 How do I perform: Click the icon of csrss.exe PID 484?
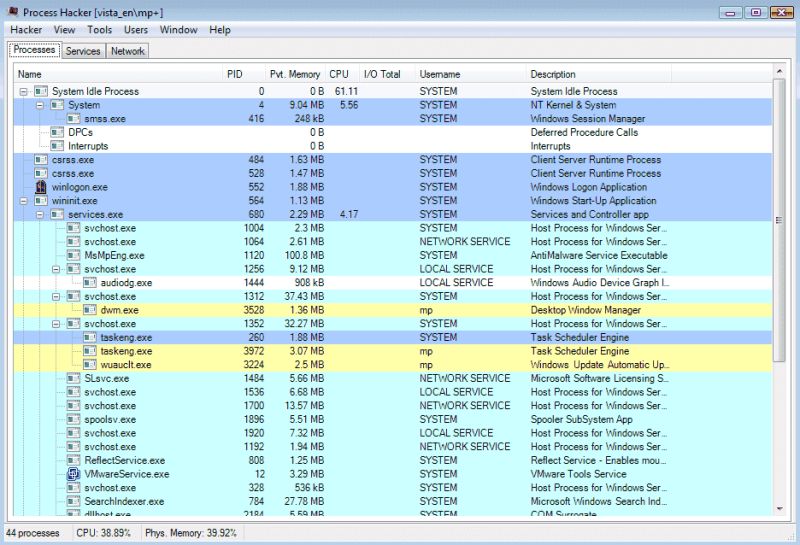click(x=41, y=160)
